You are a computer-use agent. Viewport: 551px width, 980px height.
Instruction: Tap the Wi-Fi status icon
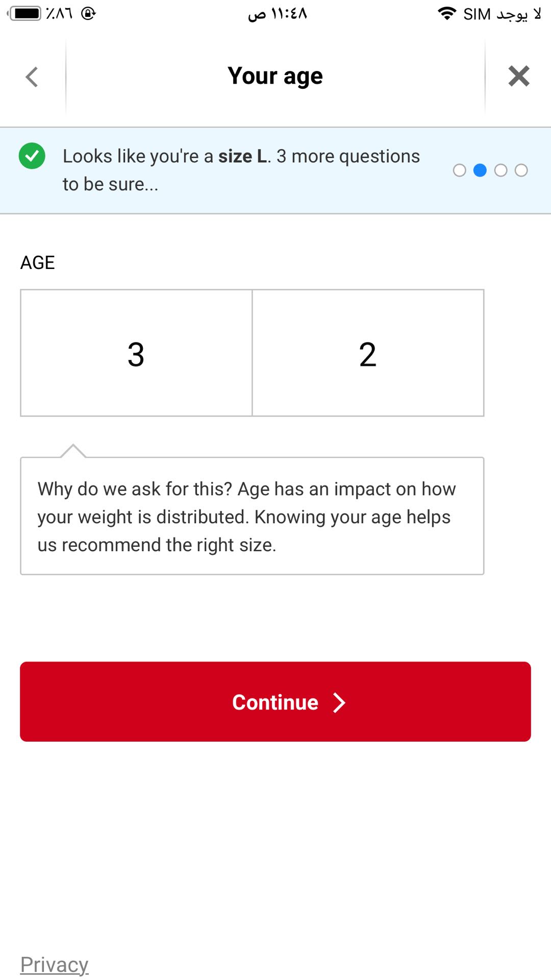447,14
